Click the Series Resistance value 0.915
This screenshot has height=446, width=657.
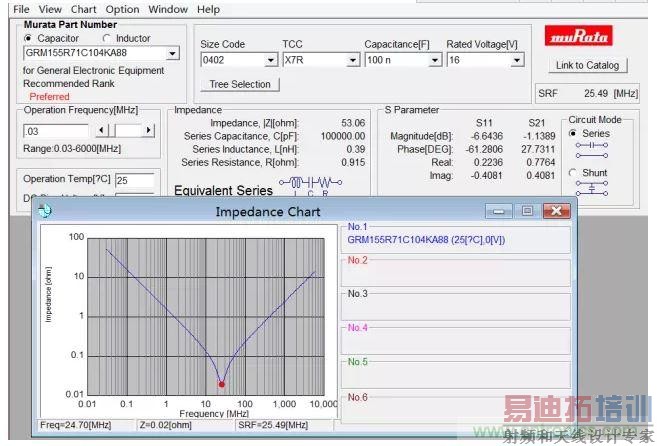353,162
